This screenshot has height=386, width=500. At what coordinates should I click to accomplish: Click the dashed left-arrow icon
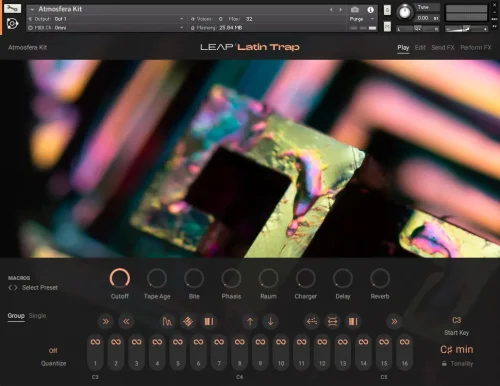[312, 321]
